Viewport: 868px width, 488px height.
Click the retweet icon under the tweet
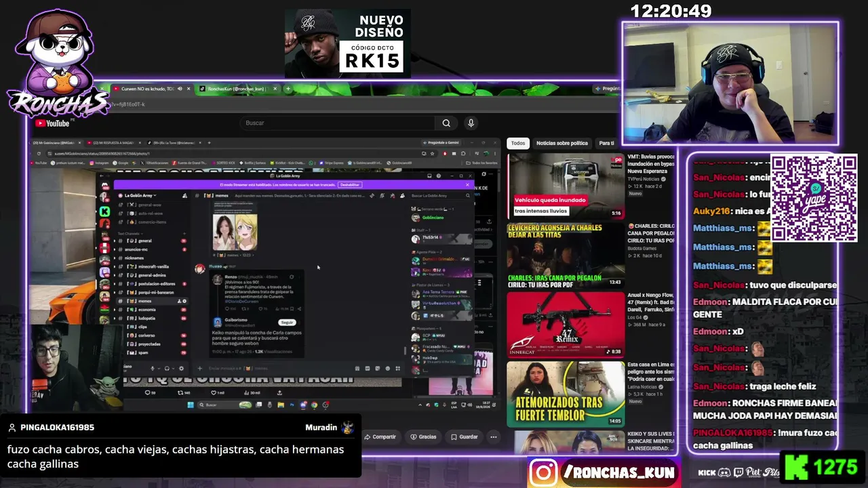tap(180, 392)
